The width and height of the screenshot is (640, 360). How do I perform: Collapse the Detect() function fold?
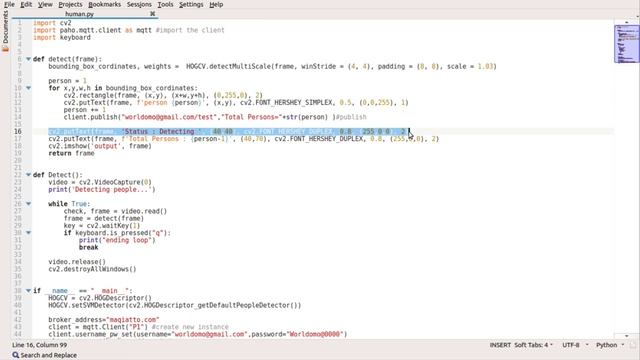tap(29, 175)
